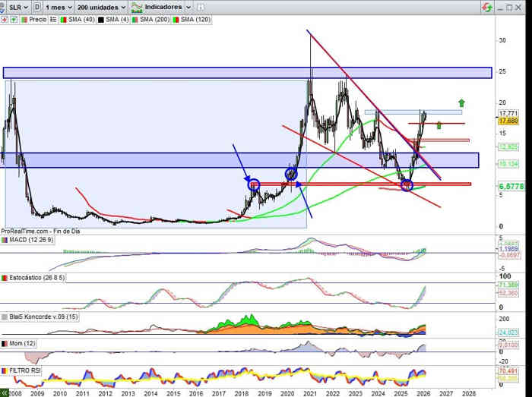The height and width of the screenshot is (397, 532).
Task: Click the red star icon below the toolbar
Action: [x=5, y=18]
